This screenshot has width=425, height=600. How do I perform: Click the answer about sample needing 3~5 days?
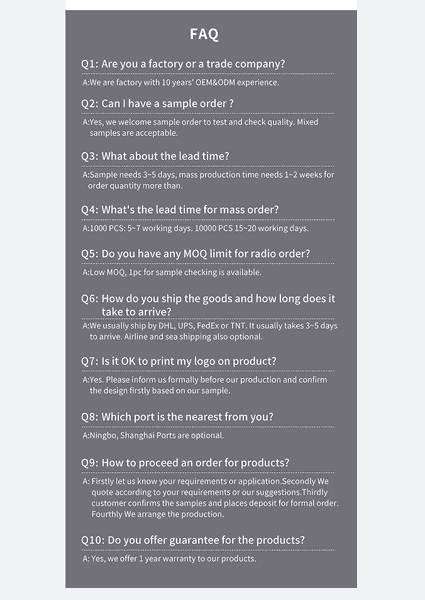(208, 180)
